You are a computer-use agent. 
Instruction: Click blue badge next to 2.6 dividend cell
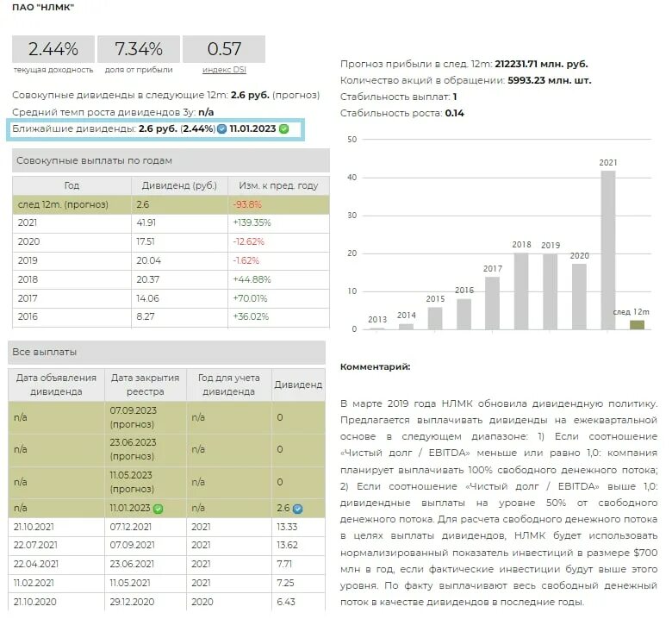(x=297, y=509)
